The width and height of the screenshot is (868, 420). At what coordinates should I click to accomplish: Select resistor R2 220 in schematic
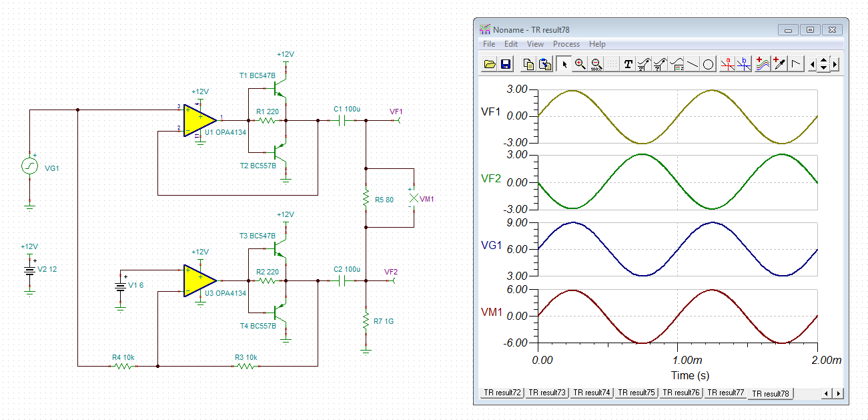267,281
